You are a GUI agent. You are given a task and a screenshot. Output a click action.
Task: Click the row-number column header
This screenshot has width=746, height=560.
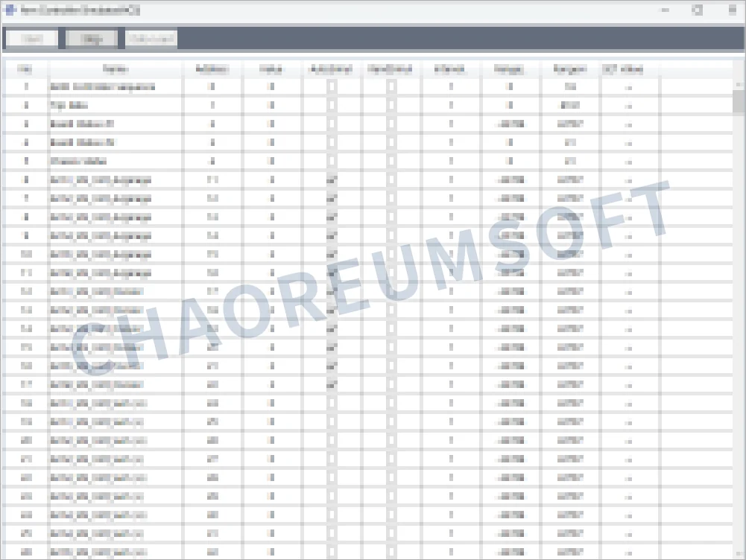(25, 69)
